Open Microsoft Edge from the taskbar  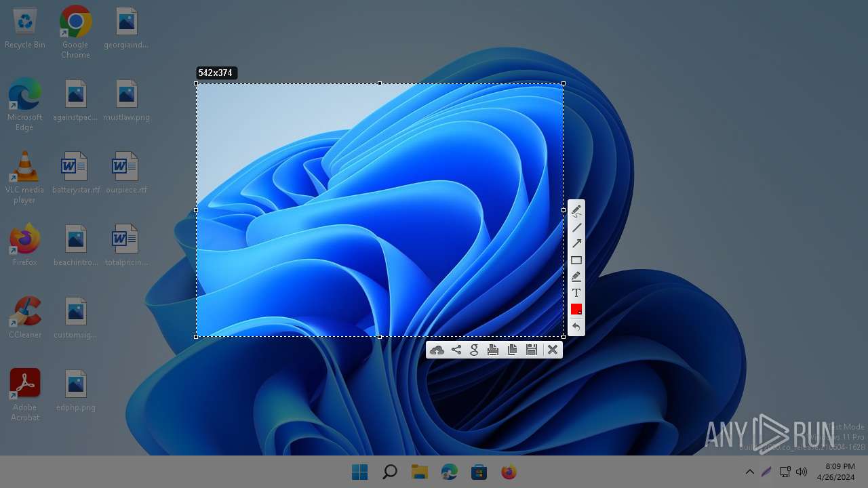[450, 472]
